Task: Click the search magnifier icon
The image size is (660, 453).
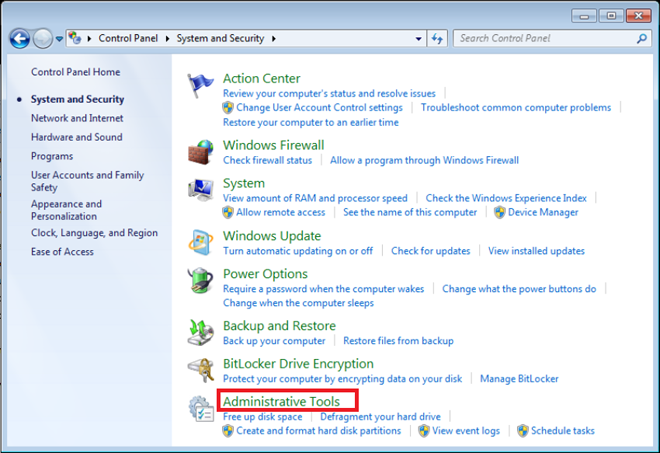Action: point(642,39)
